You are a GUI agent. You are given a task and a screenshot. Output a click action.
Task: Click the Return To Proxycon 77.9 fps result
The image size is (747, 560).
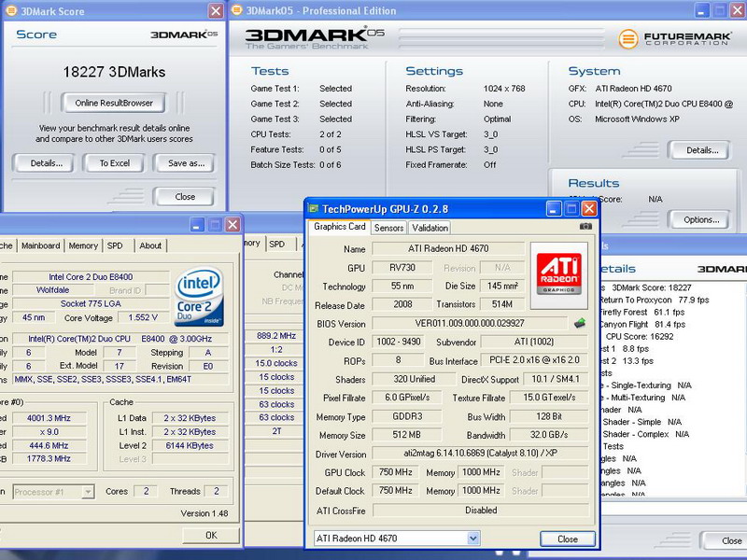655,300
